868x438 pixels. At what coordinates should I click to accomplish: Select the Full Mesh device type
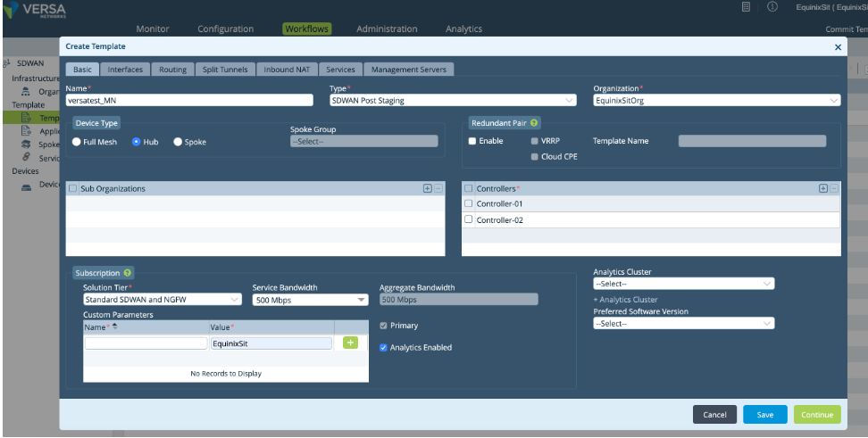click(78, 142)
